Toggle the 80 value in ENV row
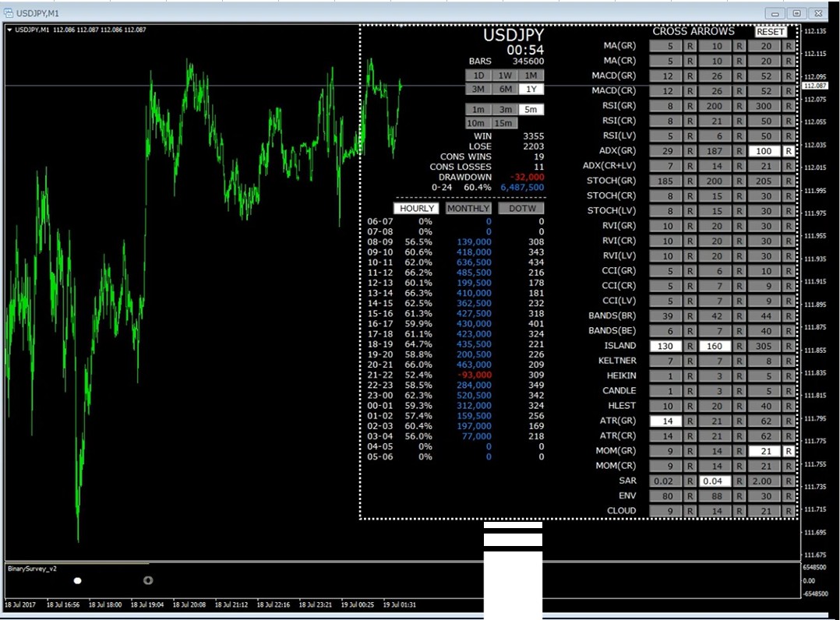 (666, 496)
